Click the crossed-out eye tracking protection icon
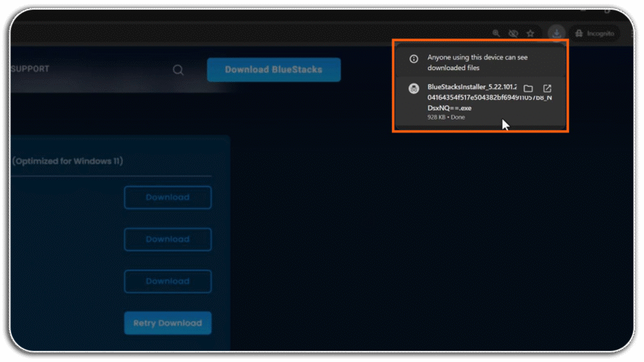Viewport: 644px width, 362px height. (x=513, y=33)
